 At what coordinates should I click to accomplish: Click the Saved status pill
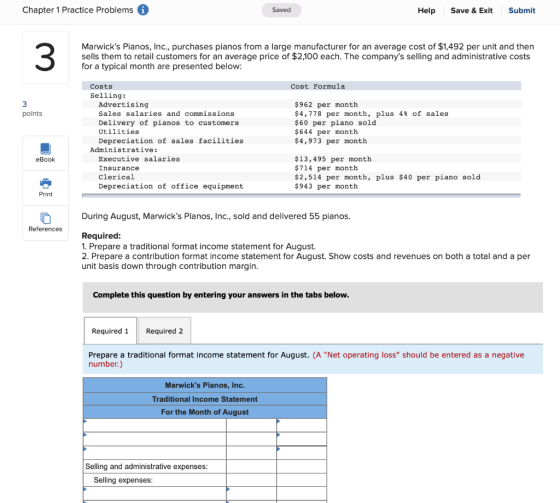pyautogui.click(x=281, y=10)
